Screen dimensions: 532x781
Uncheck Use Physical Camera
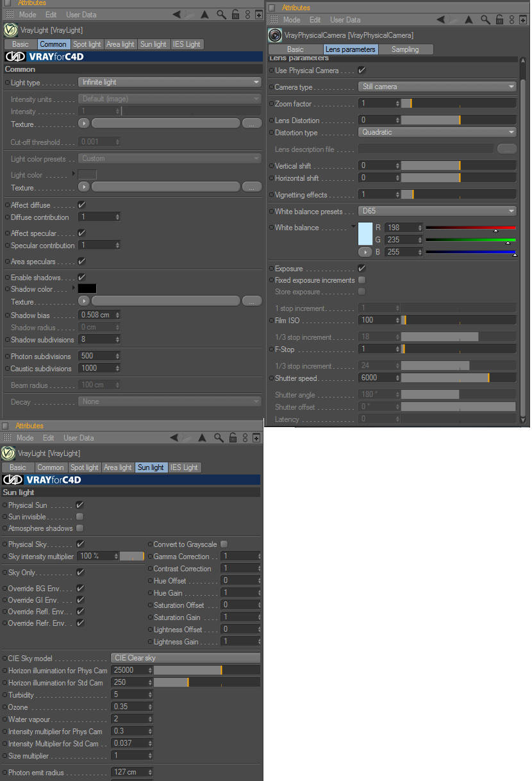pos(362,71)
